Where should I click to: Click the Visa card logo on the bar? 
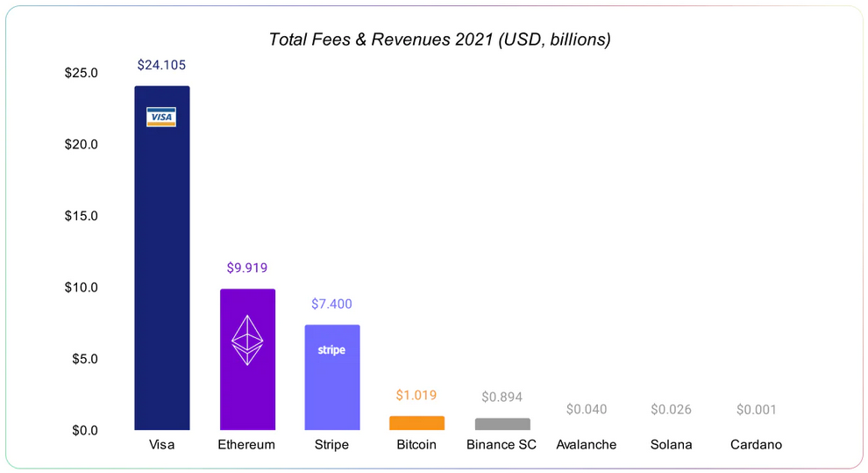click(x=161, y=117)
